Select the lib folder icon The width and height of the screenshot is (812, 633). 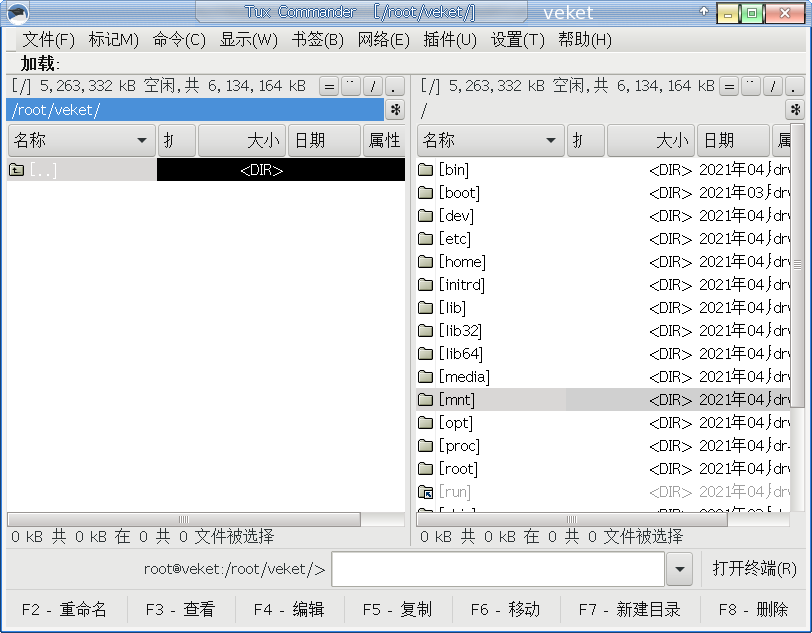pos(425,308)
